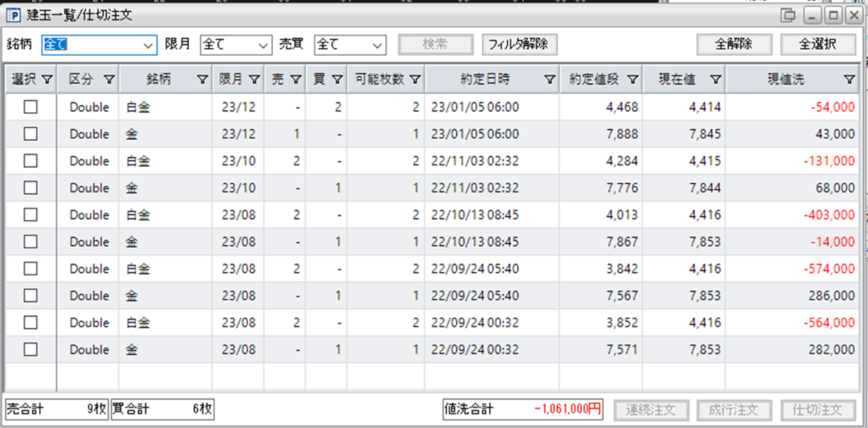Open filter funnel on 現値洗 column
This screenshot has height=428, width=868.
tap(849, 81)
